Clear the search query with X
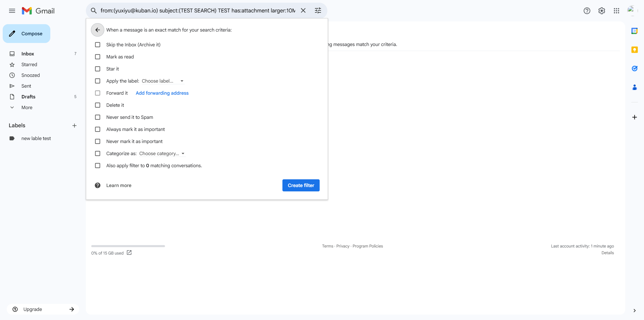Viewport: 644px width, 320px height. (303, 10)
